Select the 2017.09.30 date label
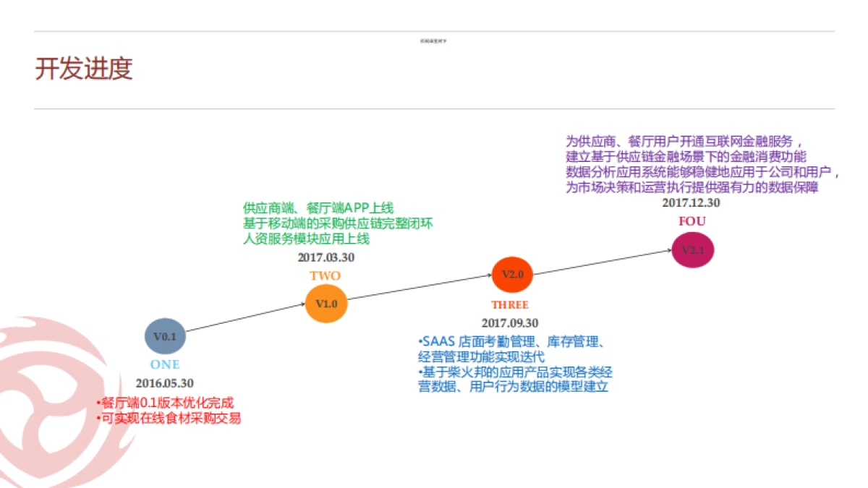Image resolution: width=868 pixels, height=488 pixels. (x=510, y=322)
